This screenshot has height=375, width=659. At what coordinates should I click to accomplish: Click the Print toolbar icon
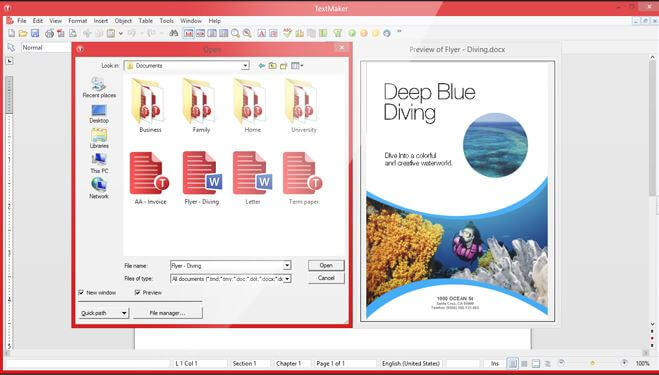[50, 33]
